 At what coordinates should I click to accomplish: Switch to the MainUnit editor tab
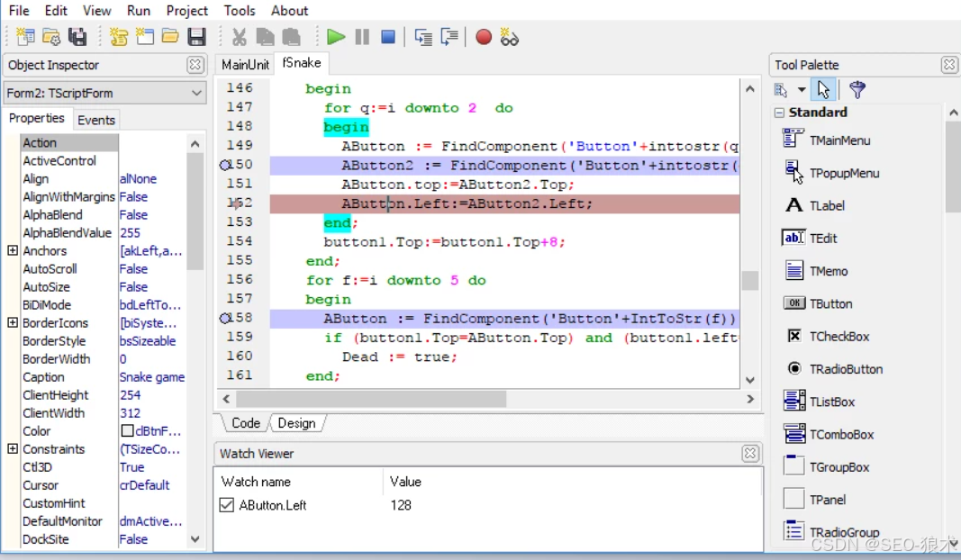click(245, 64)
